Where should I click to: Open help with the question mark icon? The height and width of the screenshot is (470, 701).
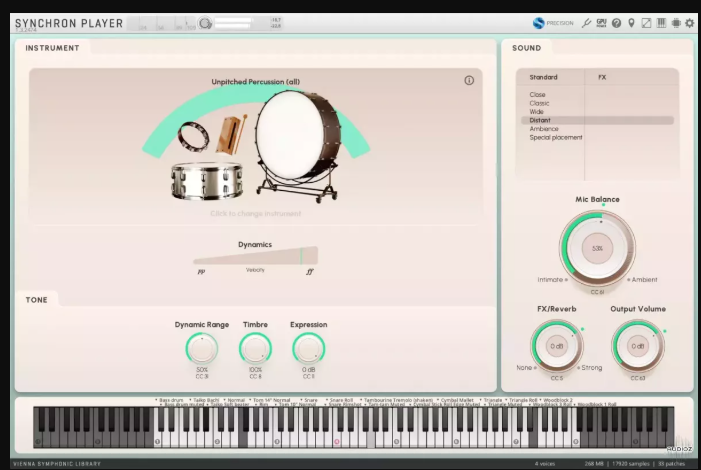tap(617, 23)
